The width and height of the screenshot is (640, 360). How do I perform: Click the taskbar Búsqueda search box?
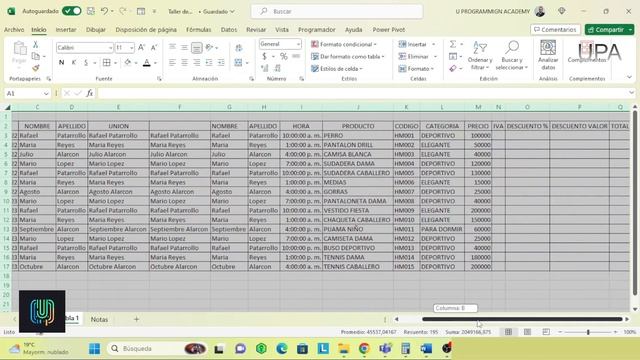(156, 349)
